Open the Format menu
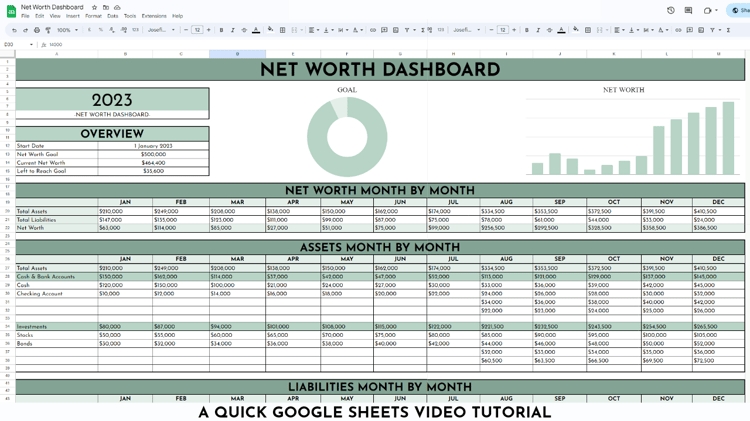 point(93,16)
